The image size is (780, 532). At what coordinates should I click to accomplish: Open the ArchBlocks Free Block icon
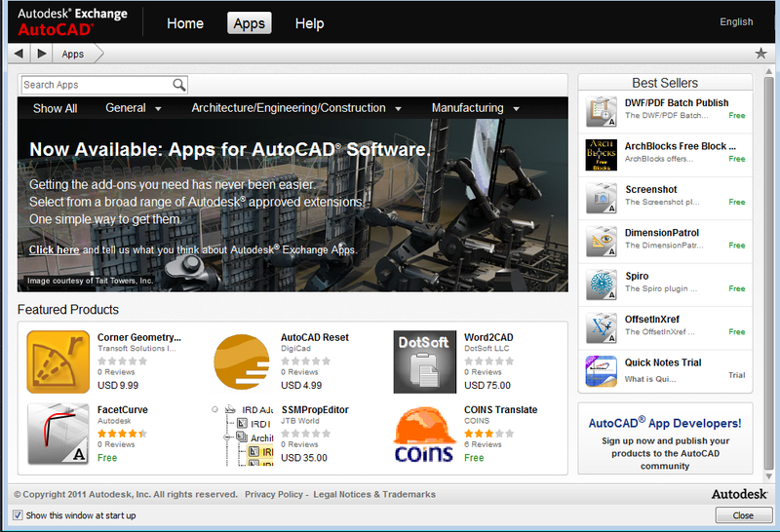[x=601, y=155]
